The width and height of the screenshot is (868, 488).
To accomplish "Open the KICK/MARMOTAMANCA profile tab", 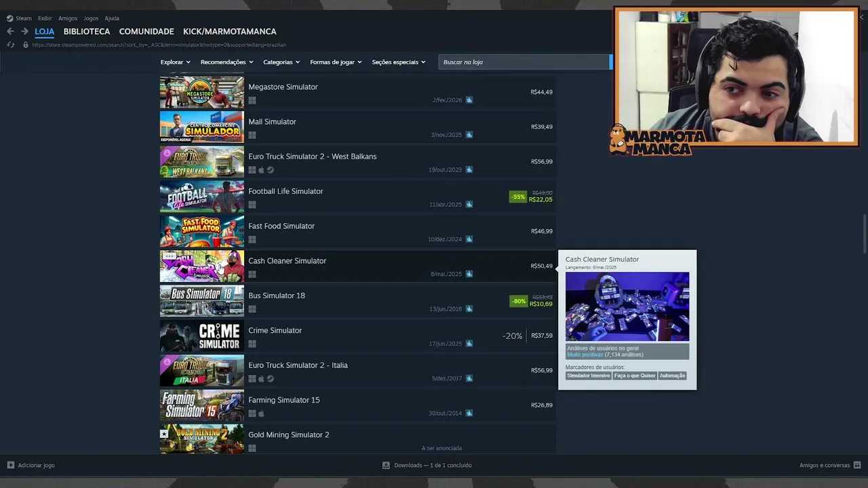I will pyautogui.click(x=230, y=32).
